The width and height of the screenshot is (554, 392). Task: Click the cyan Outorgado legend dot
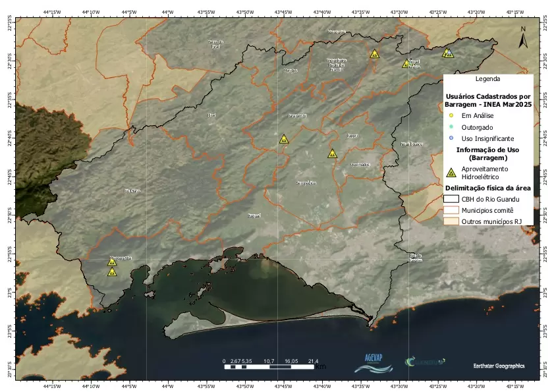451,127
